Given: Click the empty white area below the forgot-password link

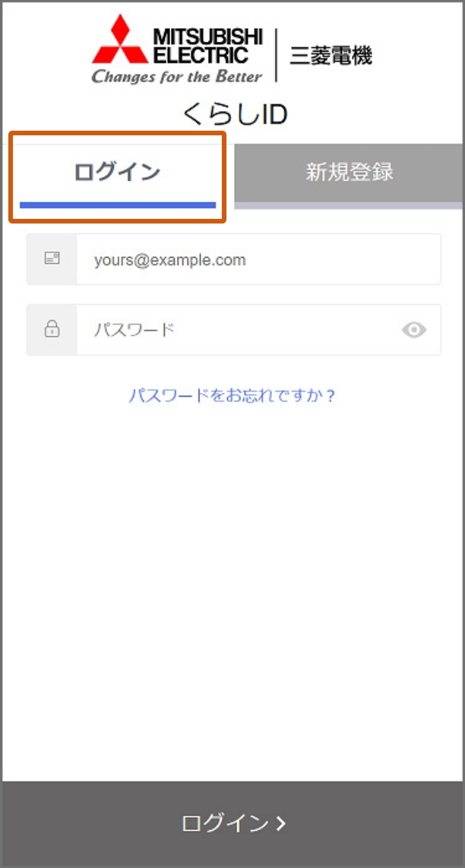Looking at the screenshot, I should (232, 592).
